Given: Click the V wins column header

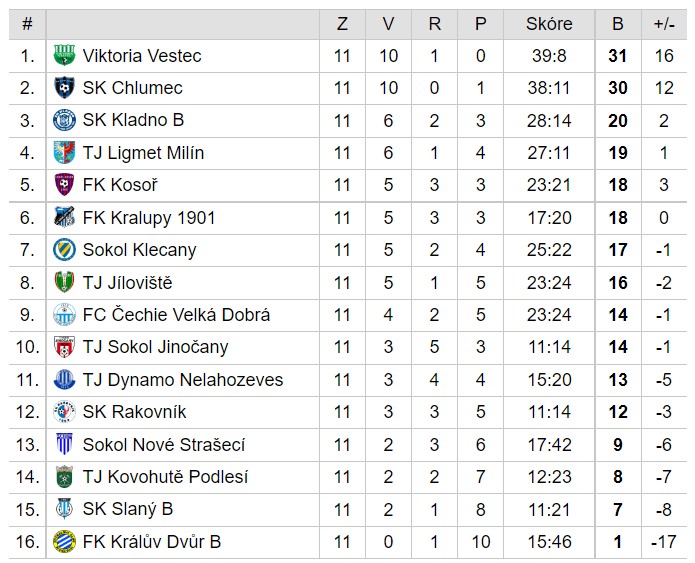Looking at the screenshot, I should coord(388,24).
